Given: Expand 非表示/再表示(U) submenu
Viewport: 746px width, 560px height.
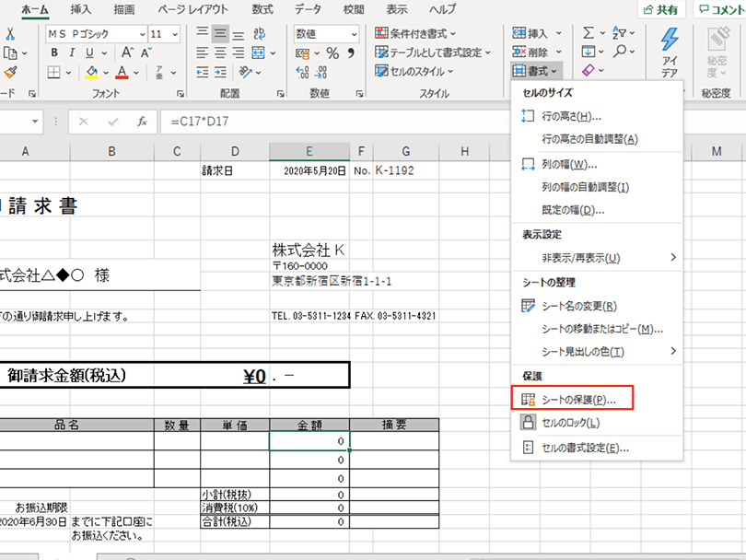Looking at the screenshot, I should coord(597,258).
